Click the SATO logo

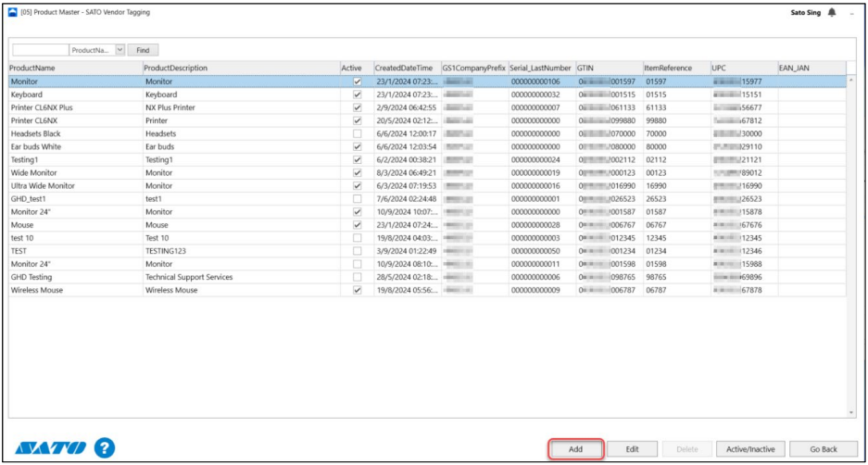(x=51, y=449)
